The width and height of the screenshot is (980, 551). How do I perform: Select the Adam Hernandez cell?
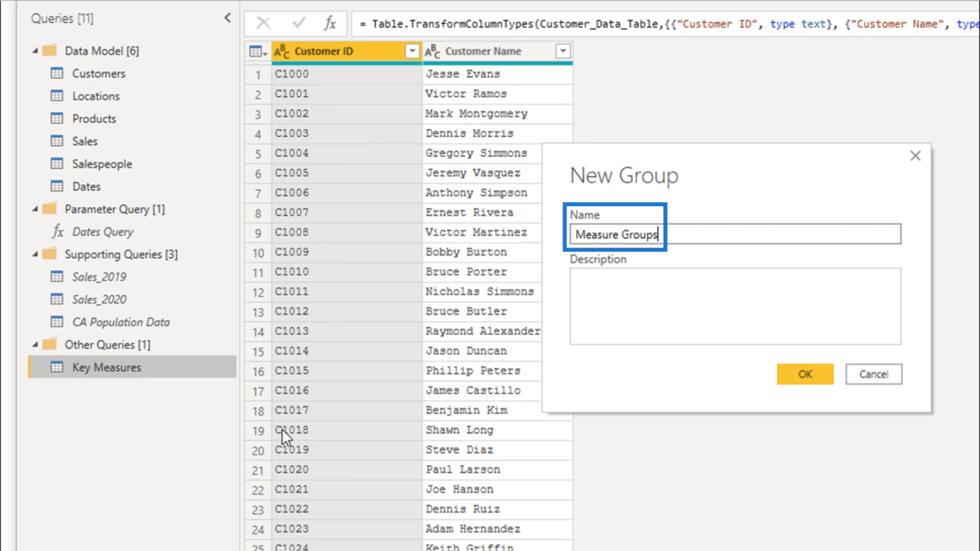pos(498,529)
